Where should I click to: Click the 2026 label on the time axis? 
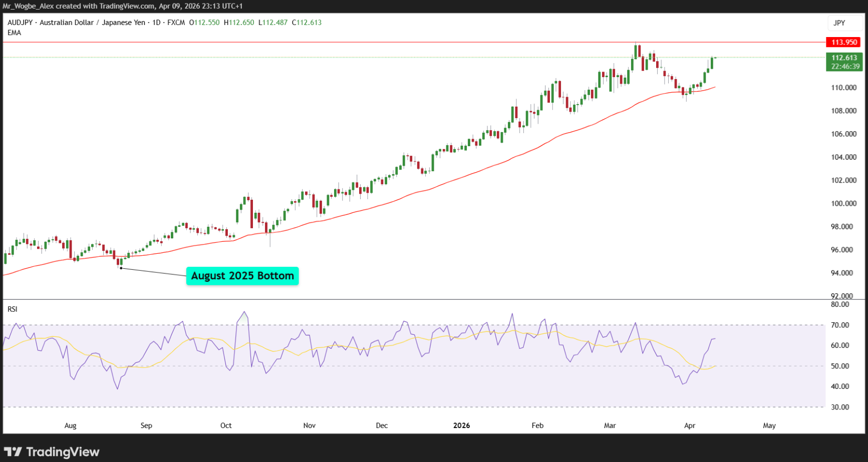tap(461, 425)
